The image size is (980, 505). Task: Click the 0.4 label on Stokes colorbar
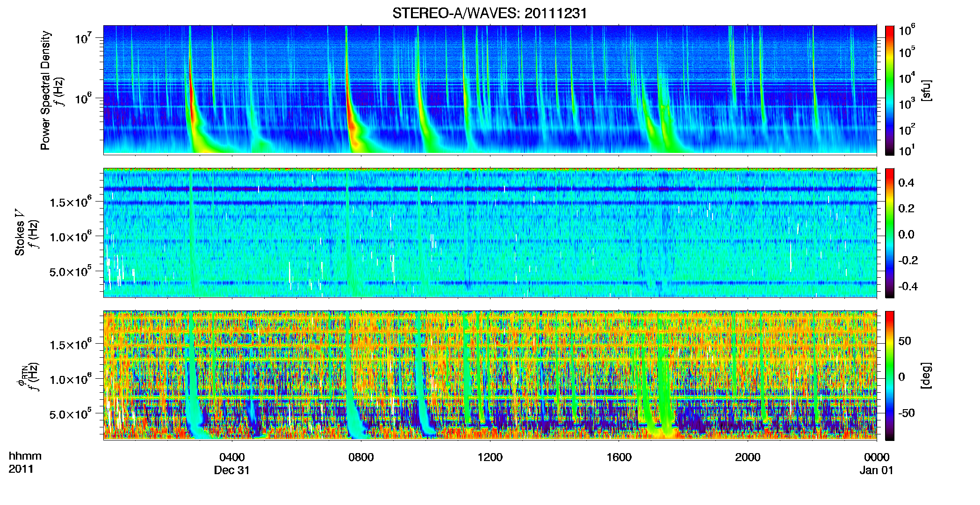[x=906, y=182]
